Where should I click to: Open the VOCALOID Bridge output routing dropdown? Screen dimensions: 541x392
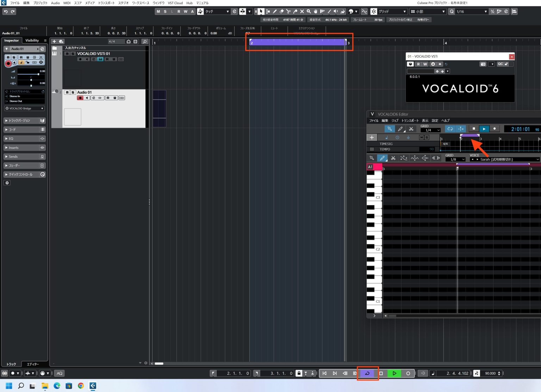click(24, 108)
